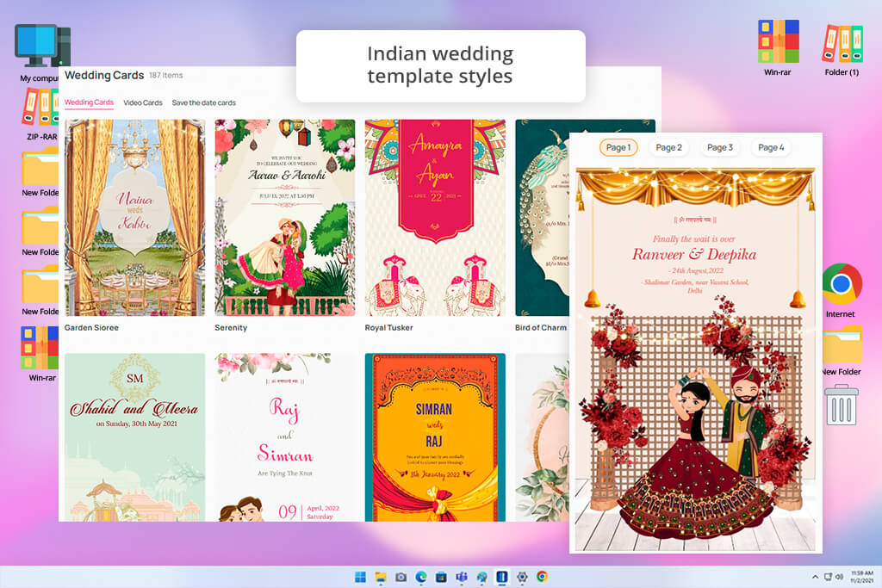882x588 pixels.
Task: Click the Royal Tusker card label
Action: 389,328
